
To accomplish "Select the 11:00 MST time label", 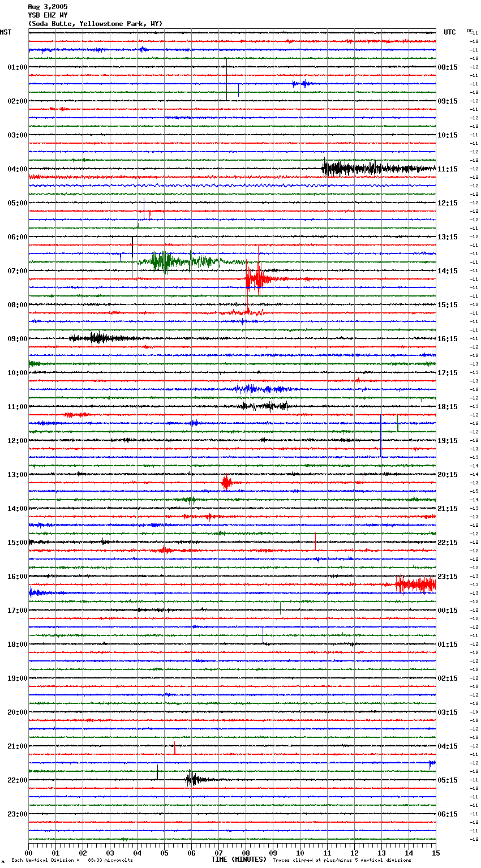I will point(18,407).
